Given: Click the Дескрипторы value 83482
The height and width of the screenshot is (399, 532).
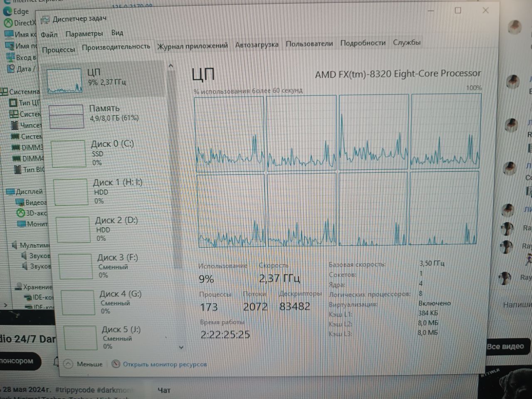Looking at the screenshot, I should (x=294, y=306).
